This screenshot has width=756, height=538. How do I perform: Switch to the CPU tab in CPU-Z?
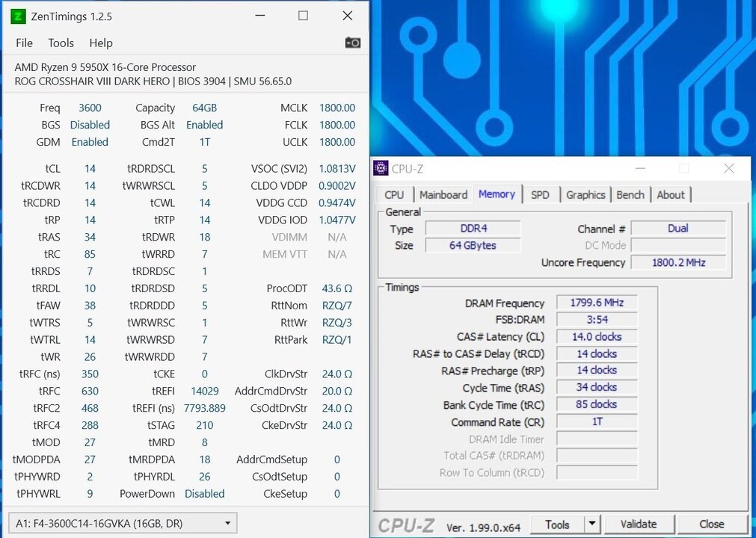394,194
